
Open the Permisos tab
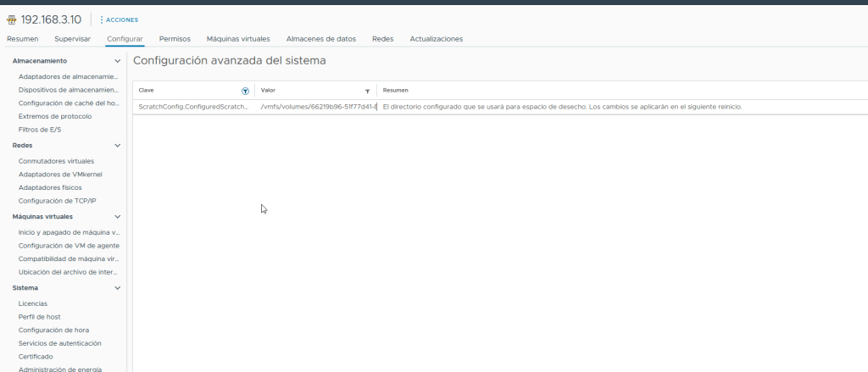pyautogui.click(x=175, y=39)
